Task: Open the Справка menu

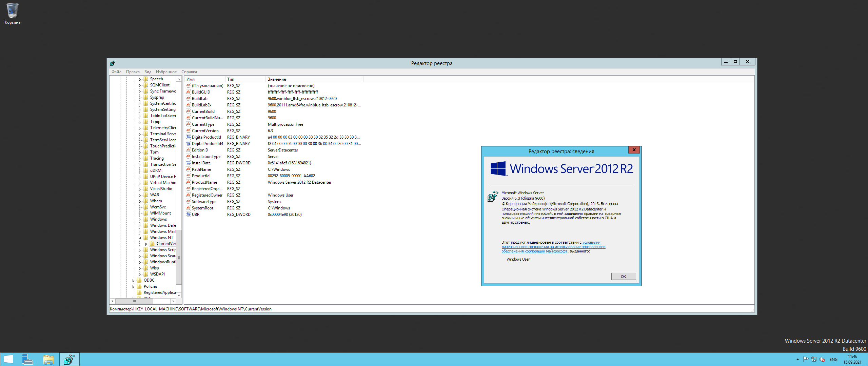Action: pyautogui.click(x=189, y=72)
